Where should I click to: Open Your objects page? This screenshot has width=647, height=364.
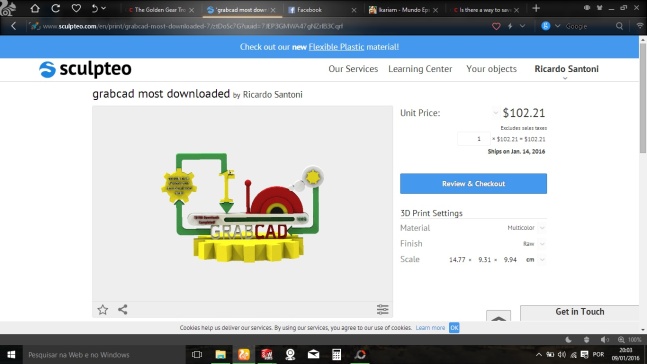point(491,69)
